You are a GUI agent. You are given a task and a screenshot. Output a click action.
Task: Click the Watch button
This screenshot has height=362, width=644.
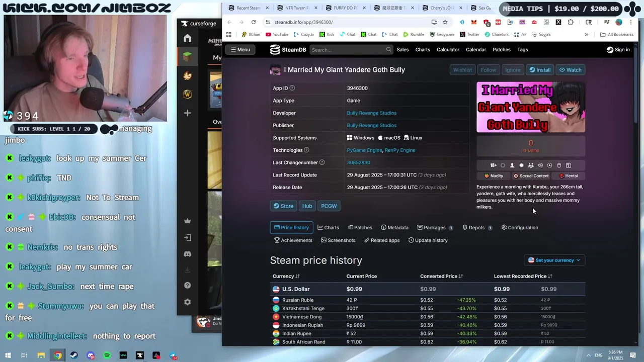tap(570, 70)
